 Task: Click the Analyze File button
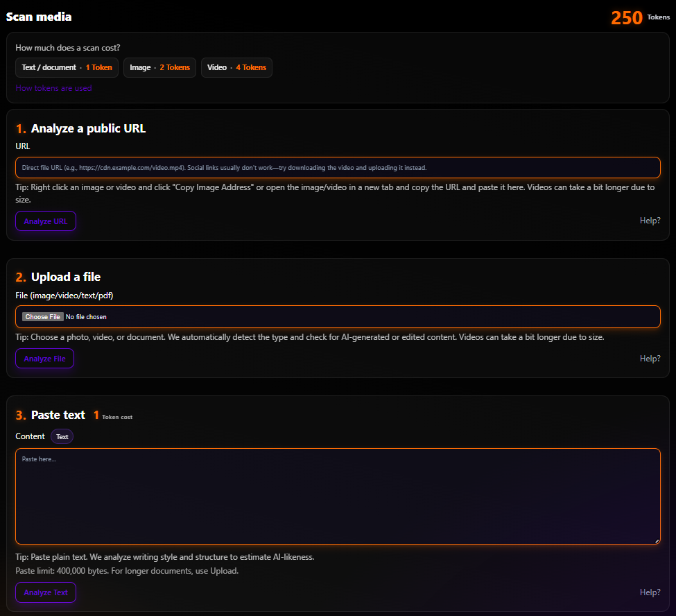coord(44,359)
